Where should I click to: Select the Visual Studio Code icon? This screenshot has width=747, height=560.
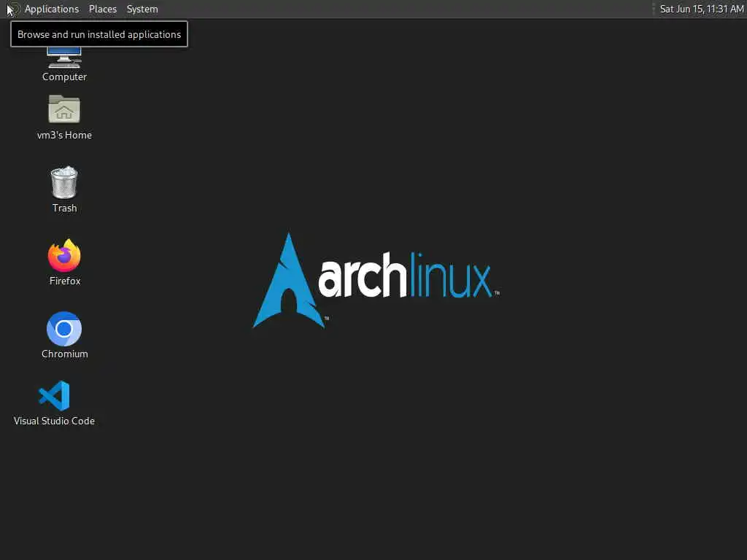coord(54,396)
